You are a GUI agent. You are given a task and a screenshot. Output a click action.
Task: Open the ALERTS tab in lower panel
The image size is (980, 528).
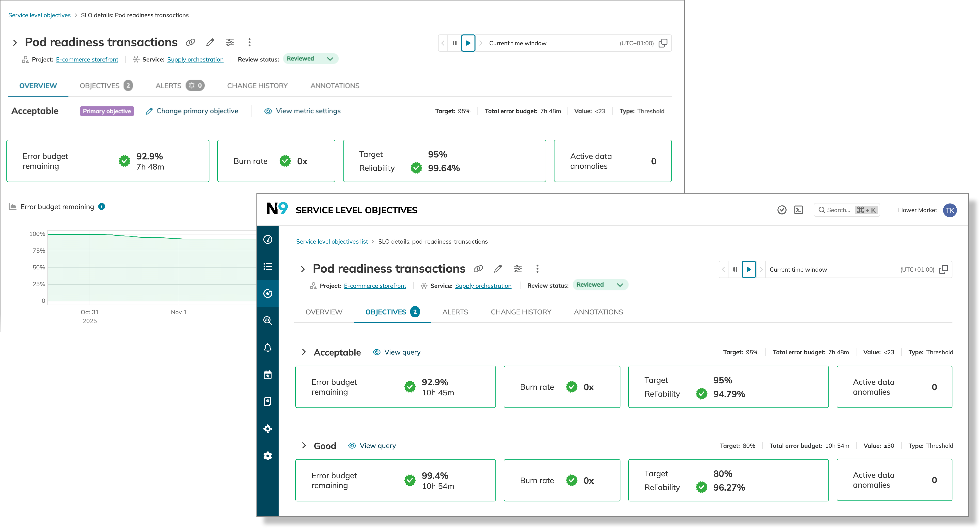[x=455, y=312]
